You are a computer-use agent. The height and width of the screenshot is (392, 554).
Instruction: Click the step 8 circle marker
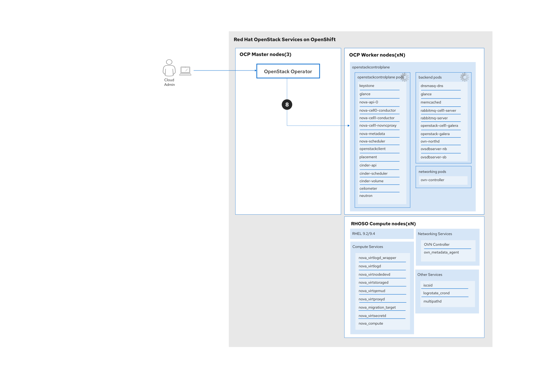pyautogui.click(x=287, y=104)
